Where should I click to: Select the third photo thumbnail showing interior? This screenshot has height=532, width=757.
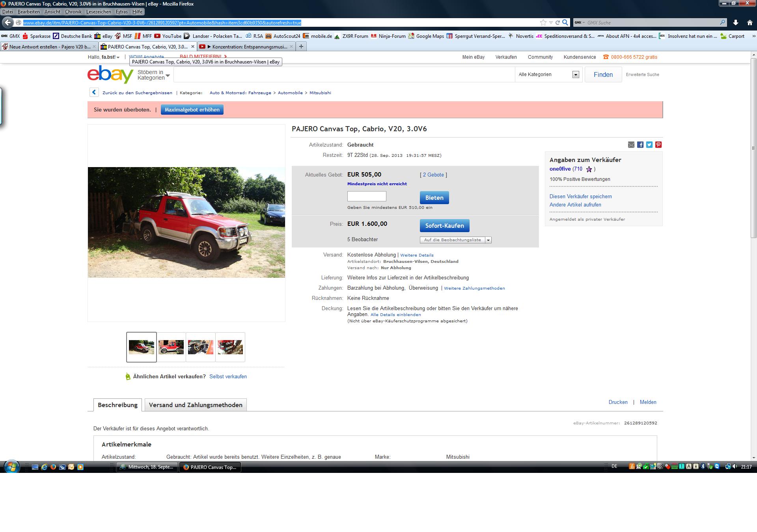click(201, 347)
